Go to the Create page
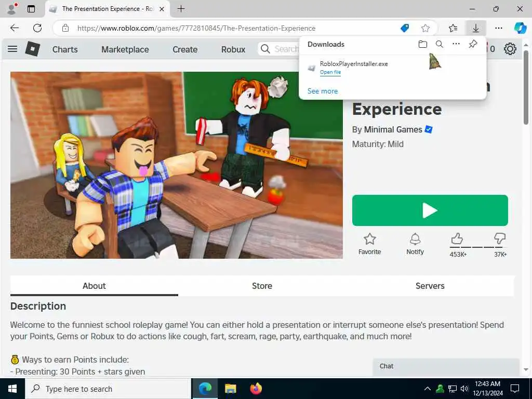Viewport: 532px width, 399px height. pyautogui.click(x=185, y=49)
